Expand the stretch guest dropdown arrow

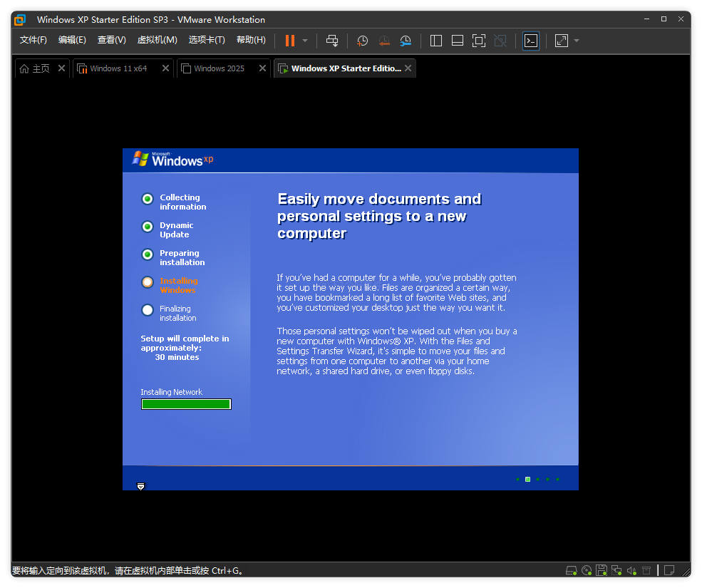577,41
